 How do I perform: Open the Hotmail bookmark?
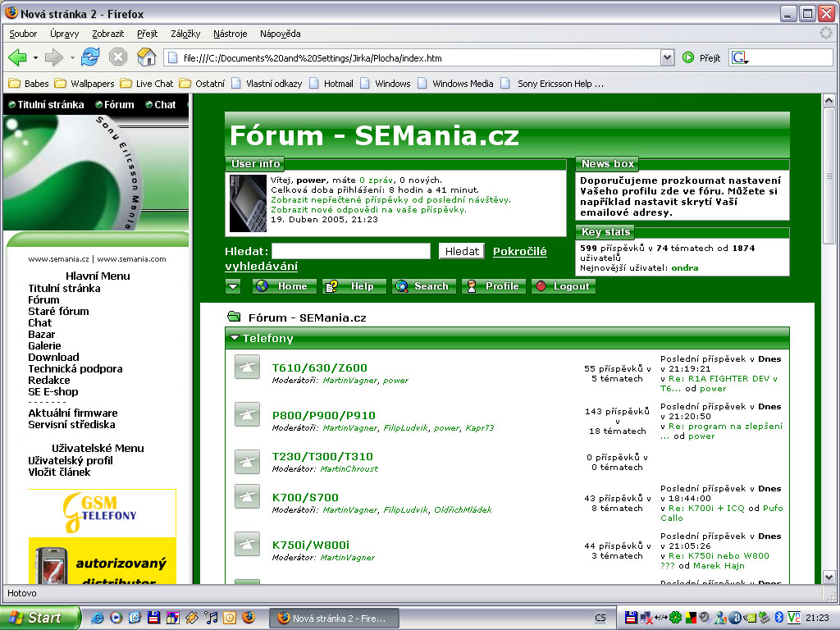pyautogui.click(x=331, y=84)
